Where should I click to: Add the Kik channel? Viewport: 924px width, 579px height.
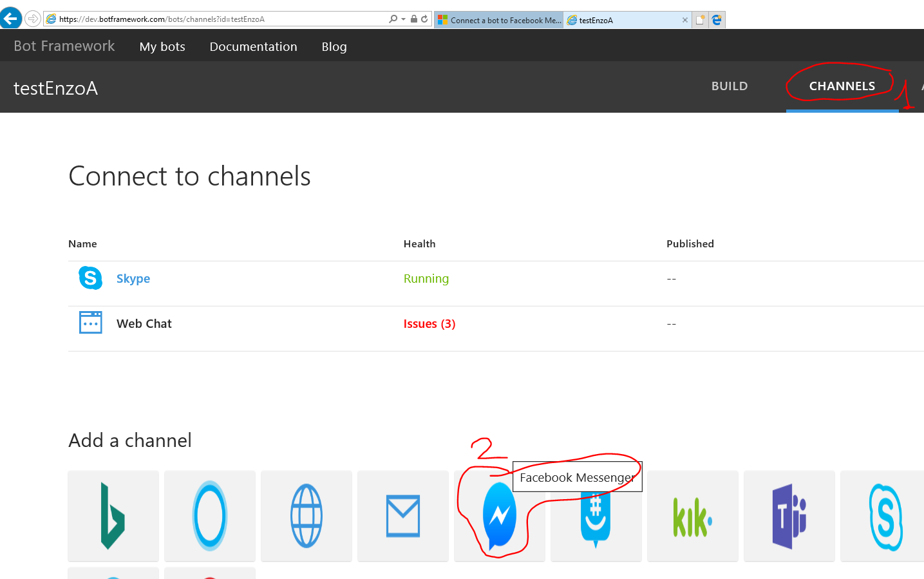click(692, 516)
